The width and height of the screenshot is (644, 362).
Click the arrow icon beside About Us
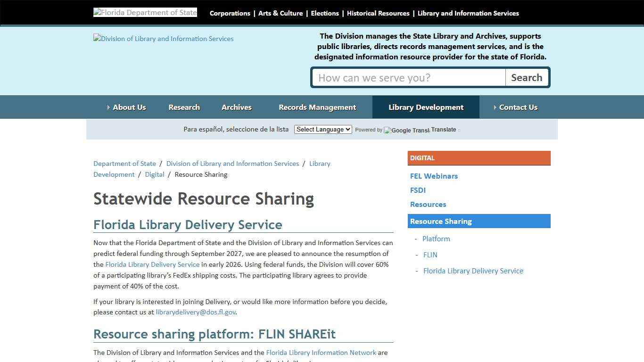(108, 107)
